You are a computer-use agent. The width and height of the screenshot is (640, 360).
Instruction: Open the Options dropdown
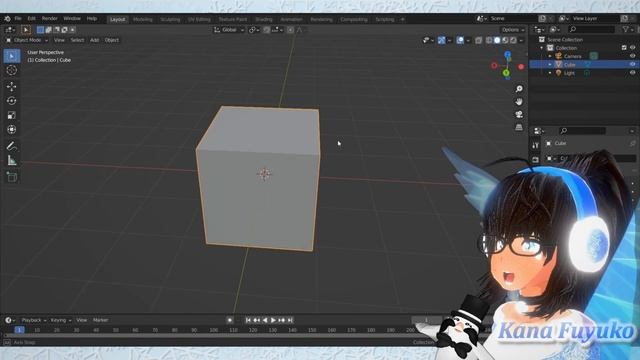click(513, 30)
